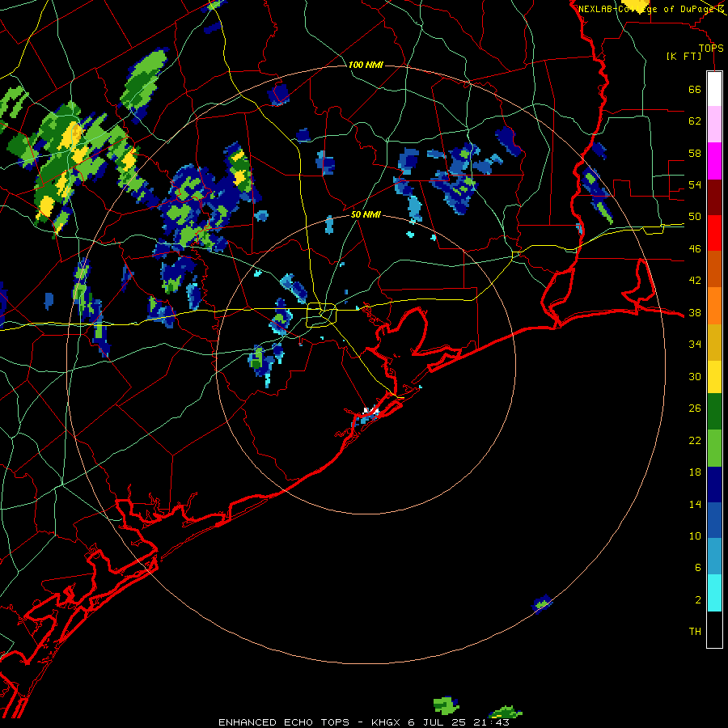The height and width of the screenshot is (728, 728).
Task: Click the 'NEXLAB-College of DuPage' credit text
Action: [x=645, y=9]
